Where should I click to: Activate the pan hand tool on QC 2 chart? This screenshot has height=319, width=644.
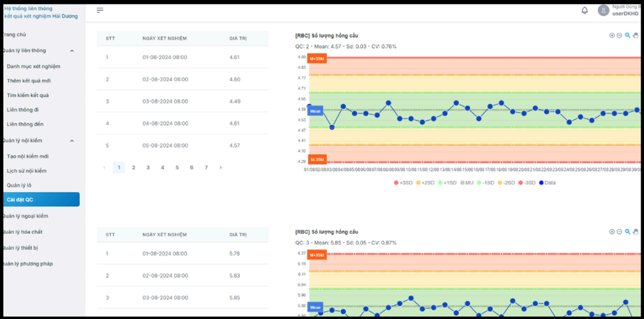636,36
